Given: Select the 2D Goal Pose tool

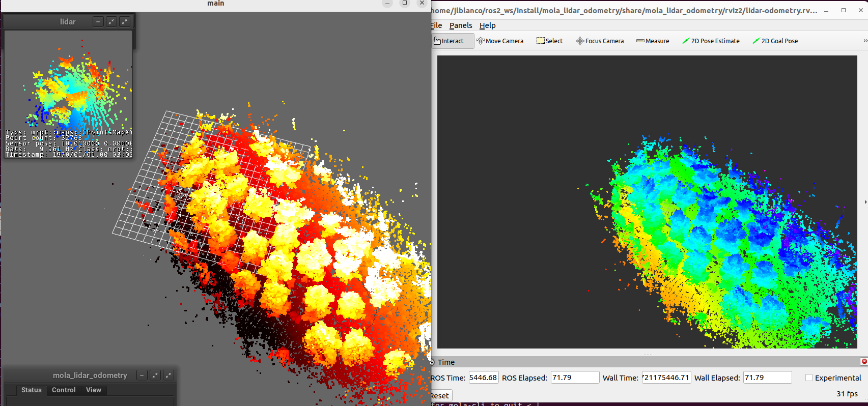Looking at the screenshot, I should 775,41.
